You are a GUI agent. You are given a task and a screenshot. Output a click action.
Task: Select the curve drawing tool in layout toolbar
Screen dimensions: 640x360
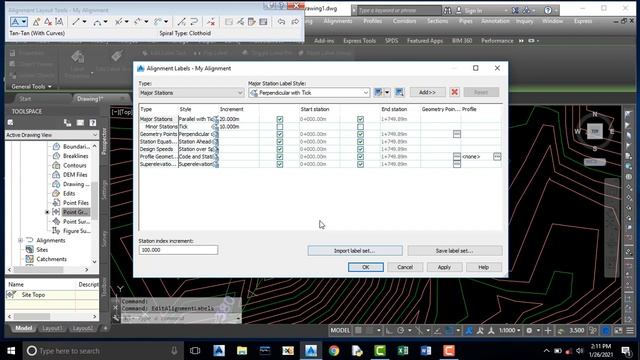(97, 22)
